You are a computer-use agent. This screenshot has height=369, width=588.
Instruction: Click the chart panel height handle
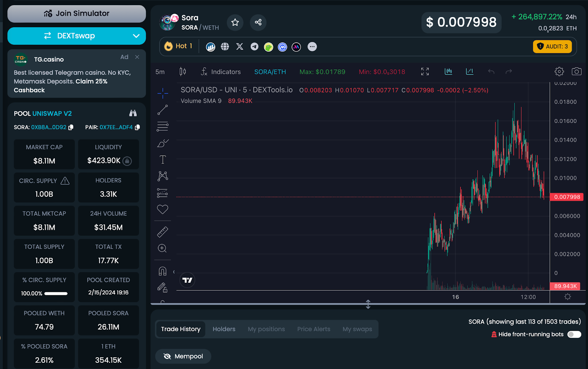(368, 304)
